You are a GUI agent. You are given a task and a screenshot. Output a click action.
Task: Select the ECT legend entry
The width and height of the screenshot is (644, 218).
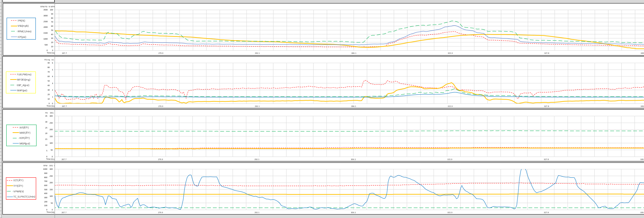pyautogui.click(x=18, y=181)
